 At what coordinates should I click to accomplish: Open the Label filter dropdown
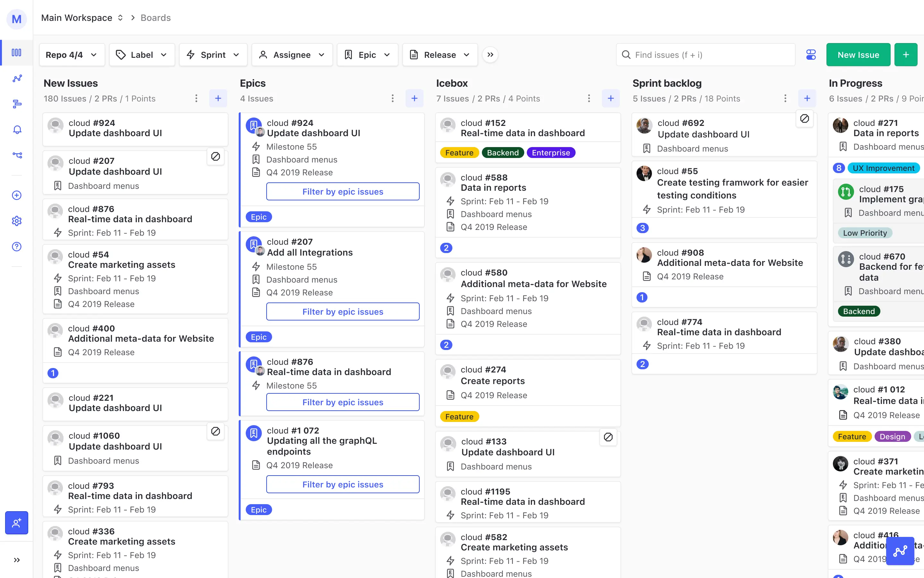[142, 55]
